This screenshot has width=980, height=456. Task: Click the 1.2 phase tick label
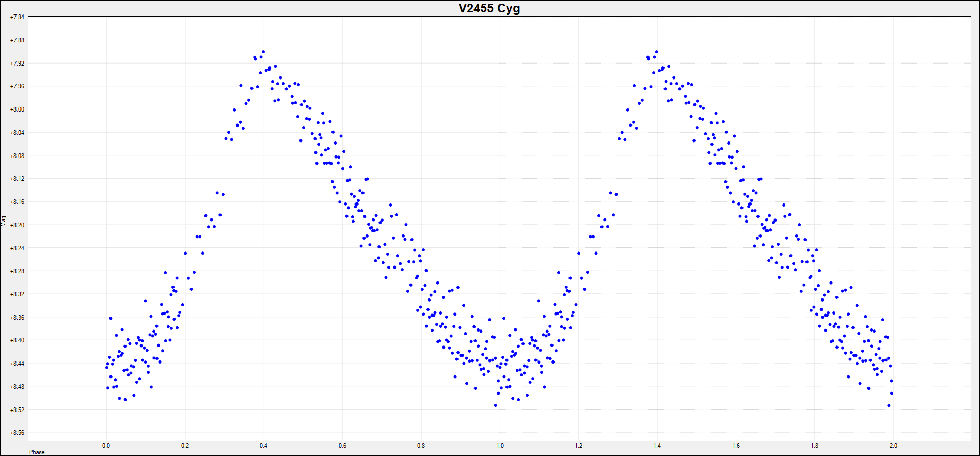click(x=578, y=446)
